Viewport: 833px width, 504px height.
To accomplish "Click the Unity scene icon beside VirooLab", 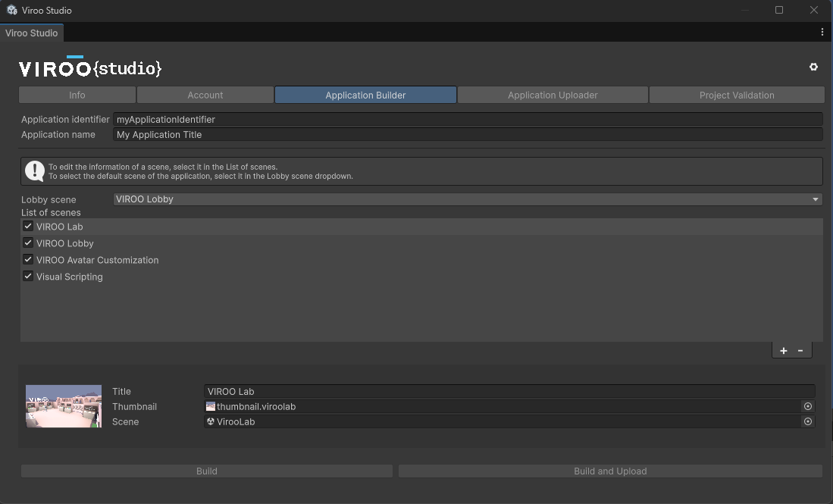I will click(210, 421).
